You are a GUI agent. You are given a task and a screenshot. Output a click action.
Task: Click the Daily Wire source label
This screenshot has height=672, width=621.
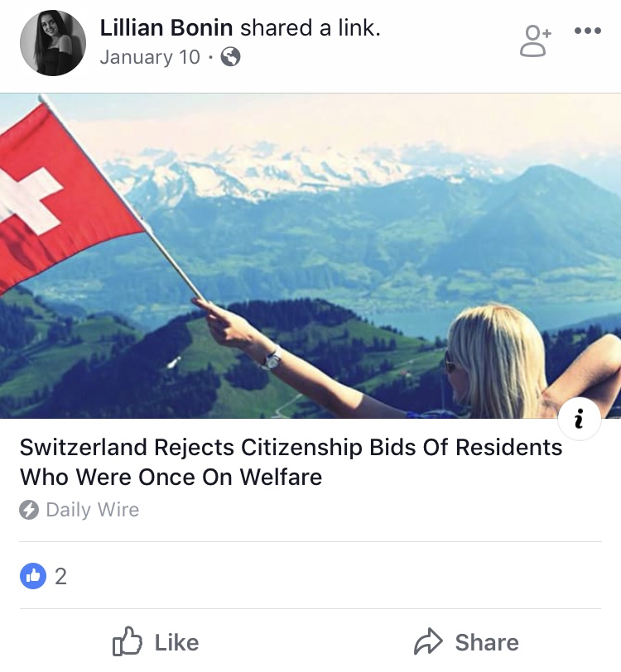point(93,510)
